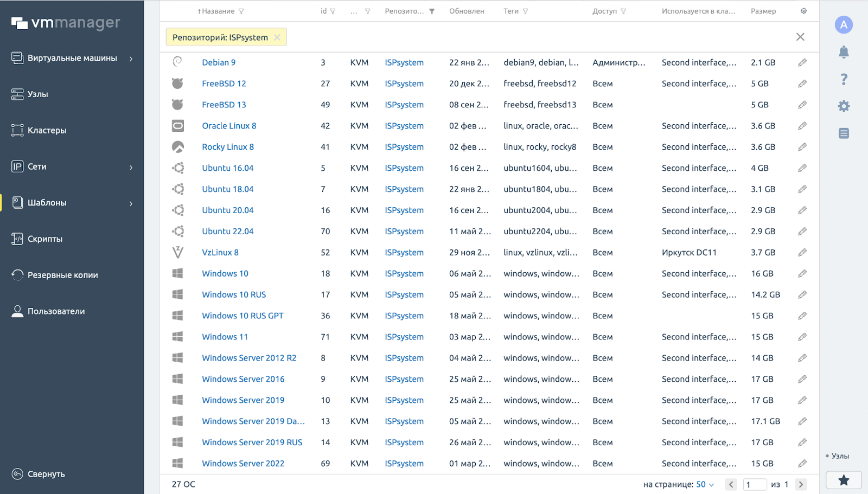Edit the FreeBSD 12 template

pos(802,84)
